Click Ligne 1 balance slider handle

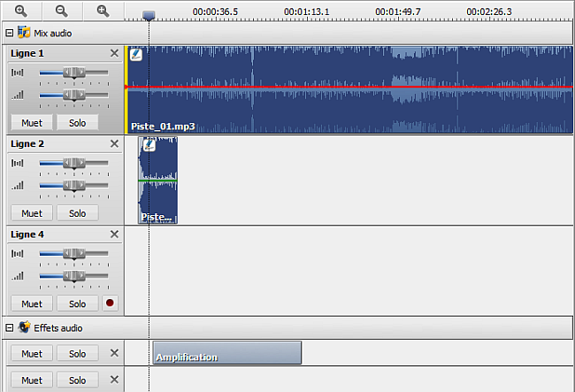74,73
